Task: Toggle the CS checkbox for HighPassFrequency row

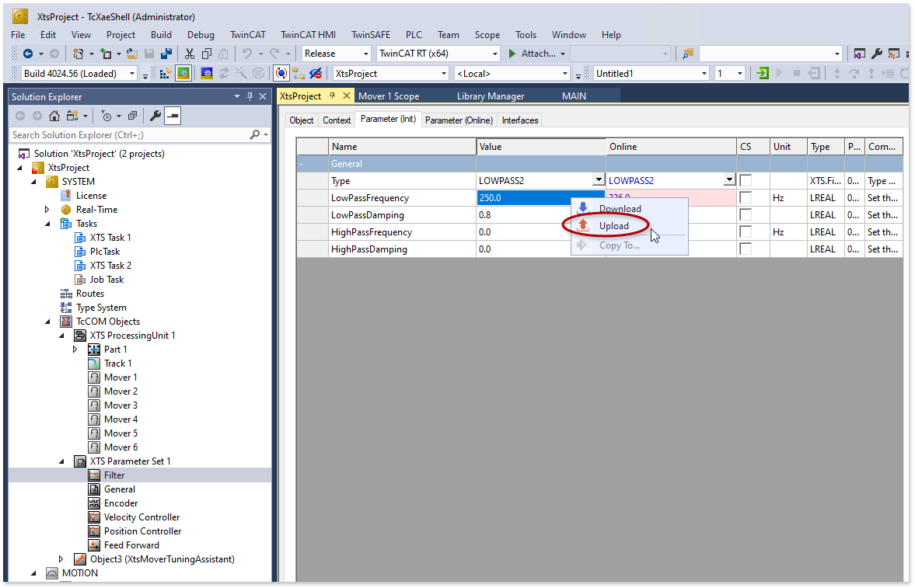Action: pos(746,231)
